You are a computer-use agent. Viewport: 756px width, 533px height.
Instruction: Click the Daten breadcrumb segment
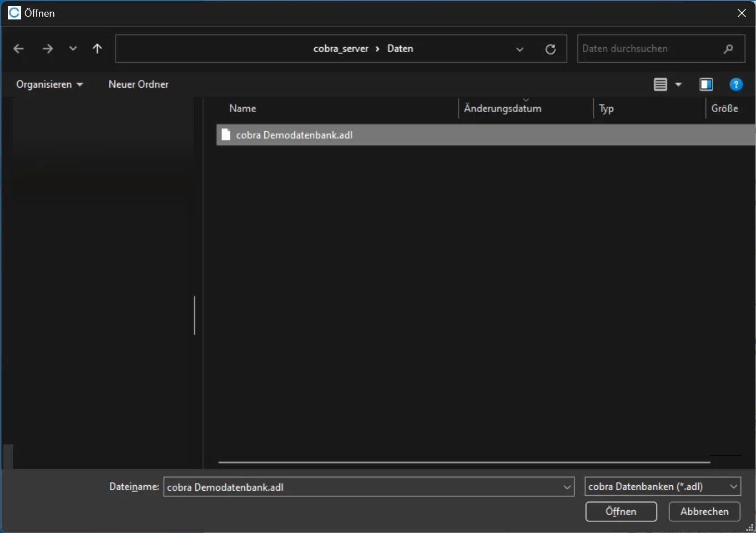[x=400, y=49]
